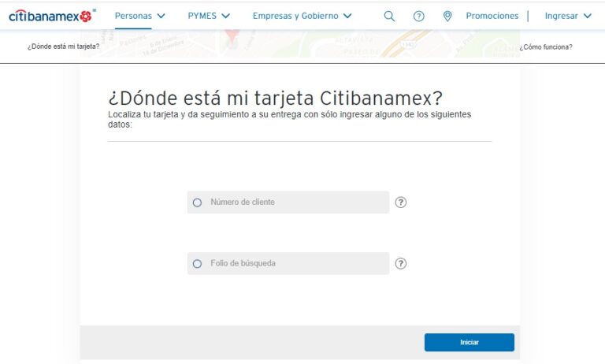Open the search magnifier icon
Image resolution: width=605 pixels, height=364 pixels.
point(389,17)
